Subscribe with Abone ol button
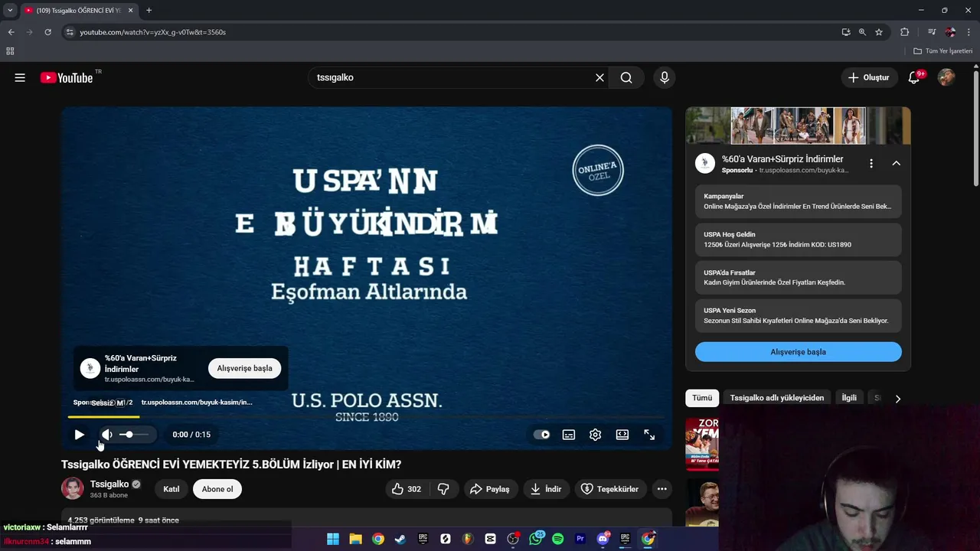The image size is (980, 551). [x=217, y=489]
